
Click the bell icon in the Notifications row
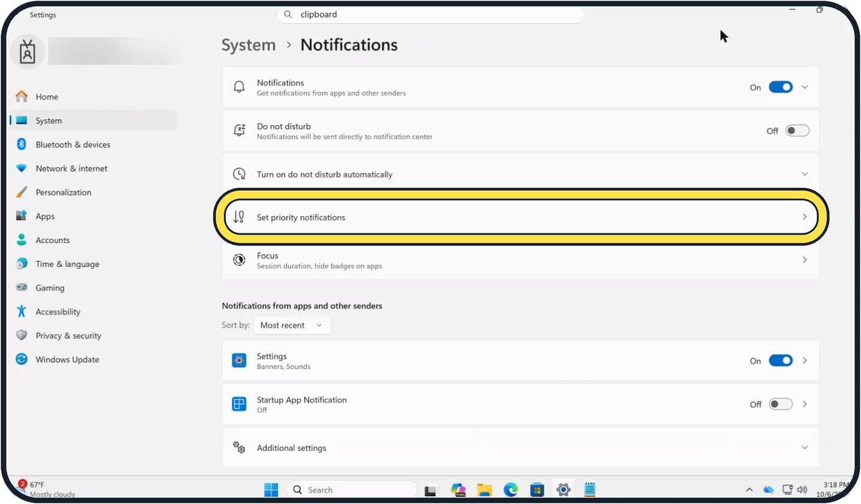tap(239, 87)
